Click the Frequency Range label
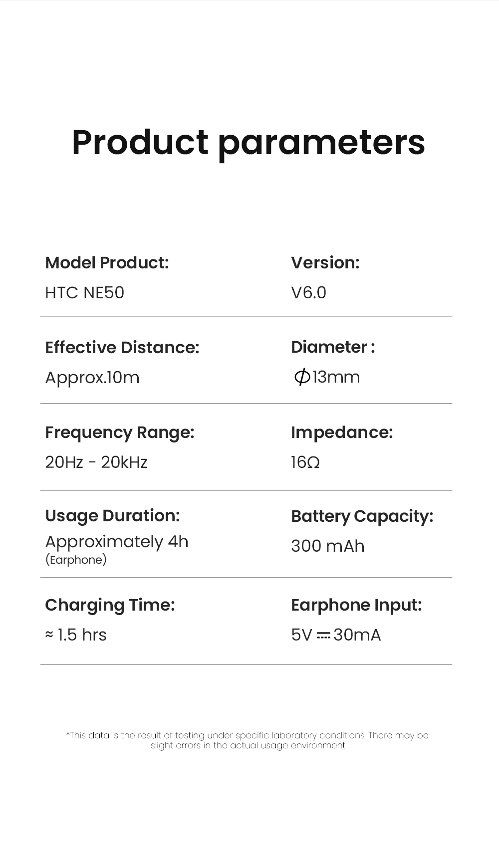The height and width of the screenshot is (868, 499). (119, 433)
